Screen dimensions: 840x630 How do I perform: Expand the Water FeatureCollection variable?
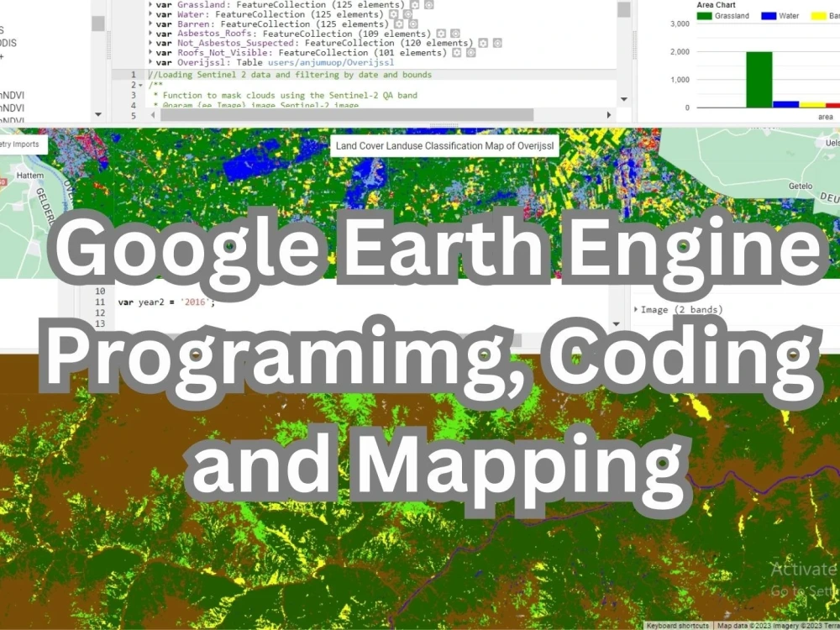click(150, 14)
